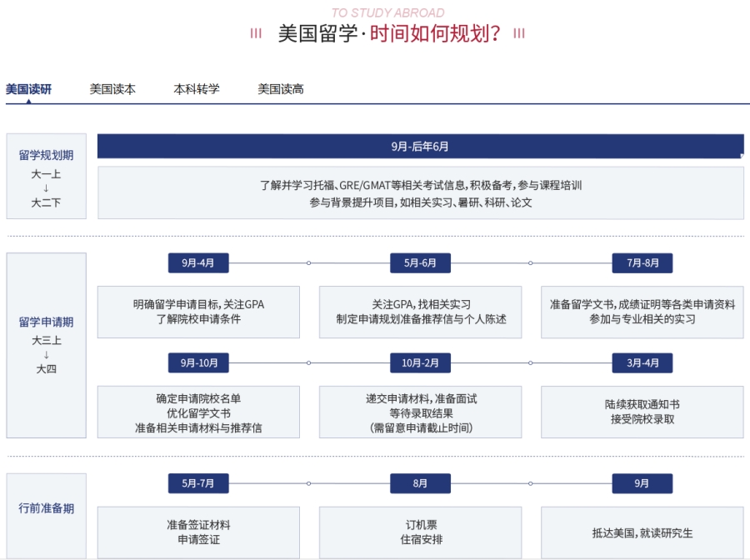Select the 美国读高 tab
750x560 pixels.
point(281,89)
